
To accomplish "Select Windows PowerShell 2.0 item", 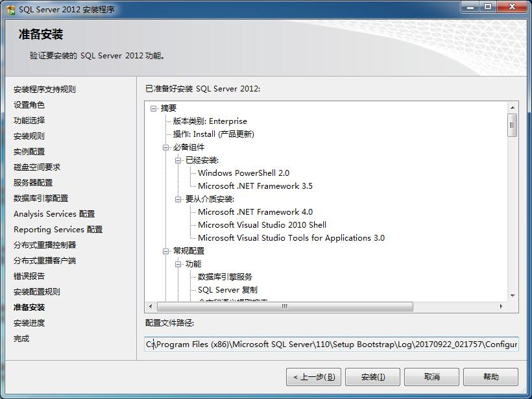I will [243, 173].
